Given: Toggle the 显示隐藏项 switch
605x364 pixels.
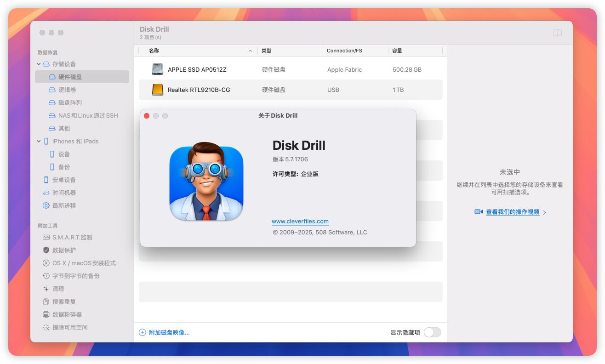Looking at the screenshot, I should pos(432,332).
